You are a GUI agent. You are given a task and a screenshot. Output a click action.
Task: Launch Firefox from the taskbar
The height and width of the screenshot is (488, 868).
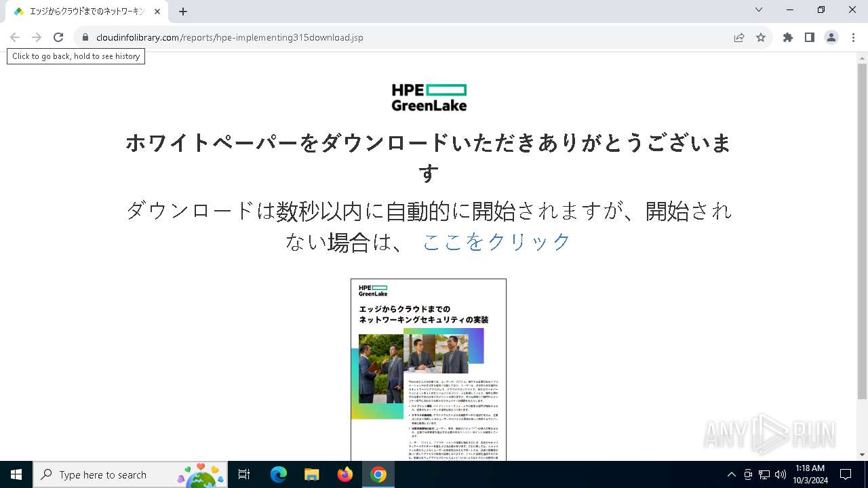[x=345, y=474]
